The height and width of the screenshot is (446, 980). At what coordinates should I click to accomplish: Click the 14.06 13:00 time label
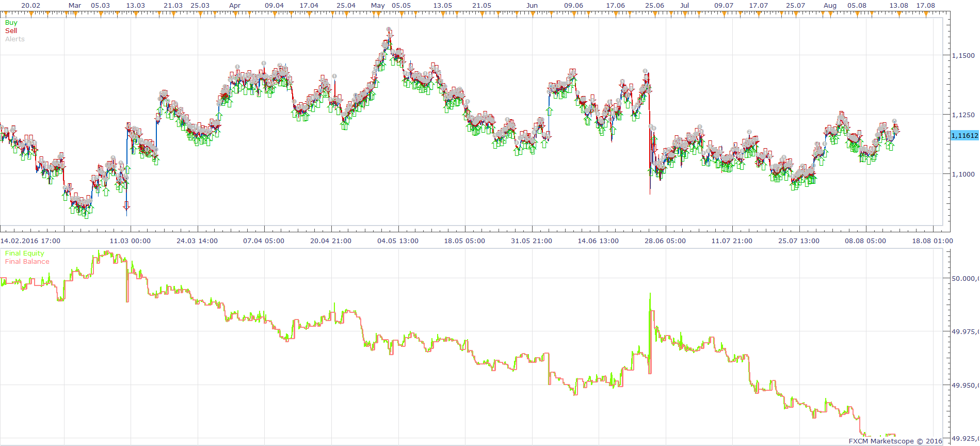click(x=598, y=241)
